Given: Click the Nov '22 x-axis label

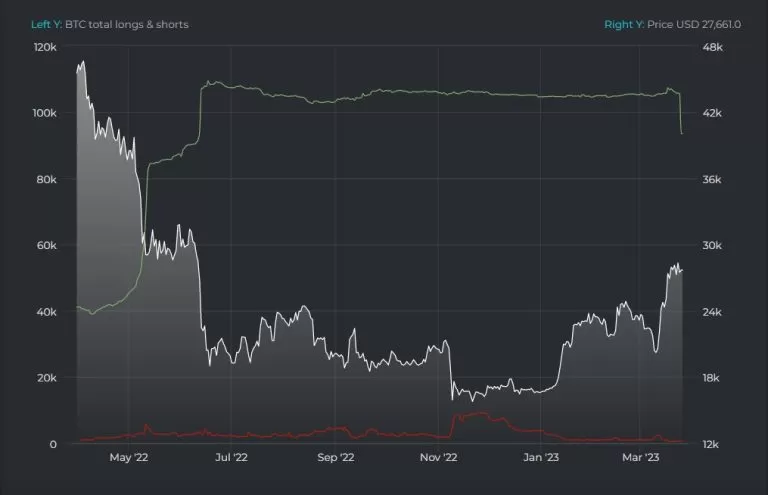Looking at the screenshot, I should 438,458.
